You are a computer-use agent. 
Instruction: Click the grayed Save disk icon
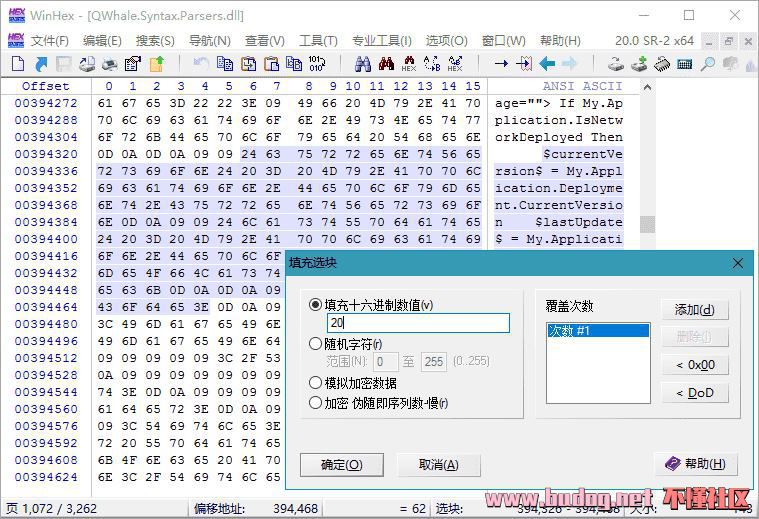[64, 63]
